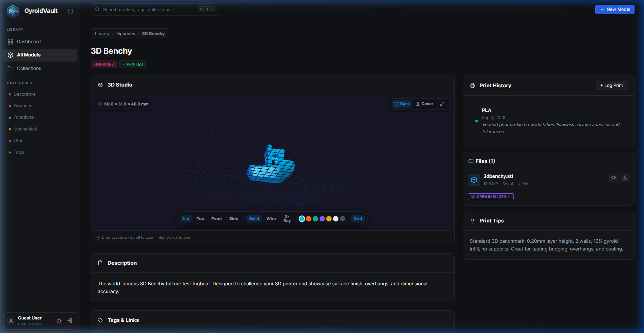Click the GyroidVault logo
This screenshot has width=644, height=333.
13,11
